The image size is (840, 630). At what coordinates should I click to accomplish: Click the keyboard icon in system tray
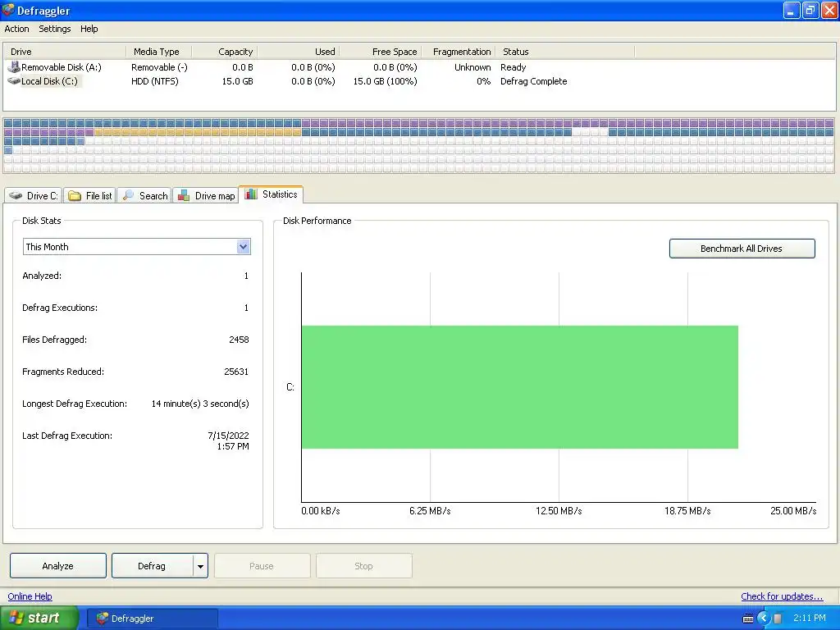click(x=748, y=619)
